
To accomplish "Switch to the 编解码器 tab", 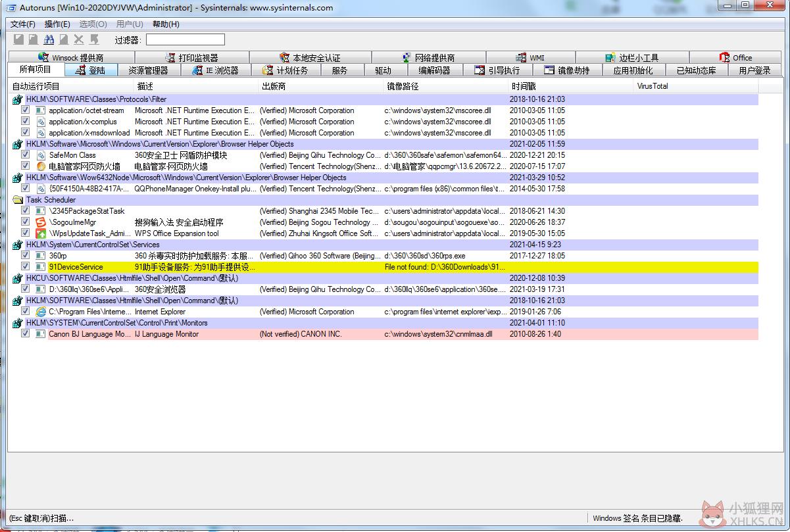I will (434, 70).
